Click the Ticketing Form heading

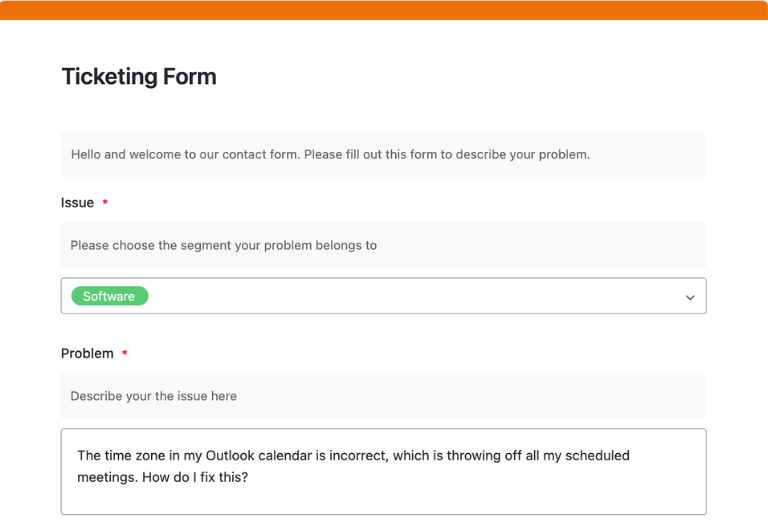pyautogui.click(x=139, y=77)
